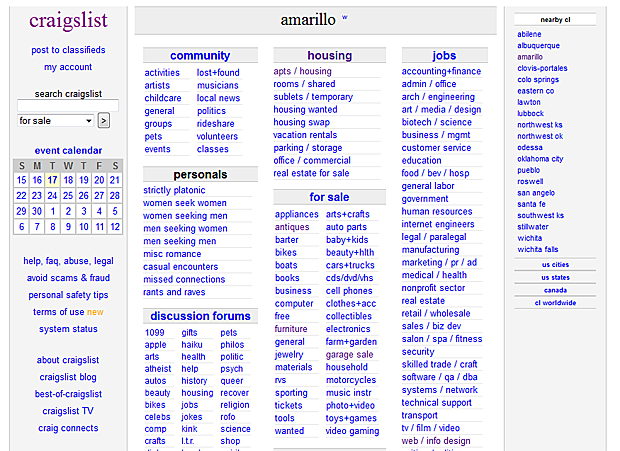Browse medical / health jobs
The height and width of the screenshot is (451, 620).
click(x=434, y=275)
